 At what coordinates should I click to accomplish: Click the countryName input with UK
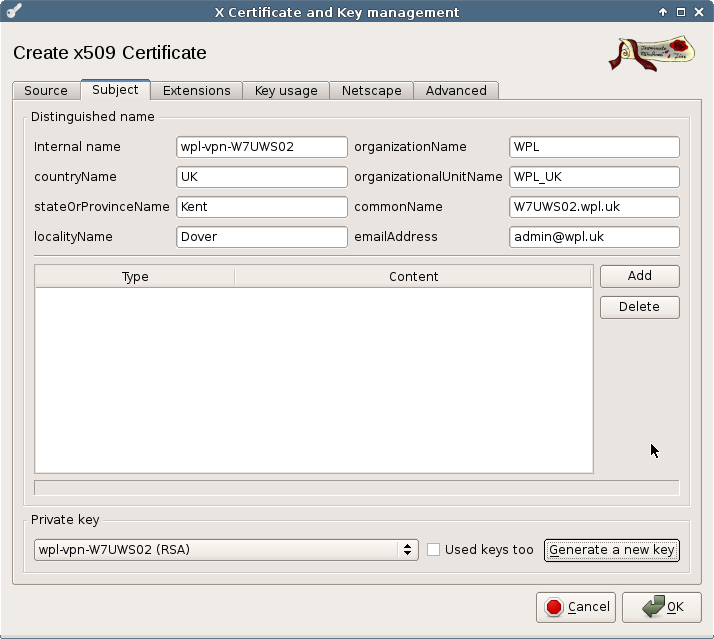coord(262,177)
